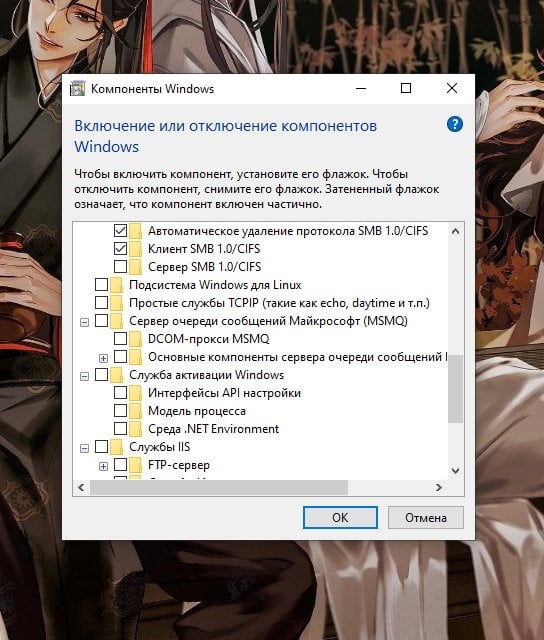This screenshot has width=544, height=640.
Task: Click the Отмена button
Action: pos(426,518)
